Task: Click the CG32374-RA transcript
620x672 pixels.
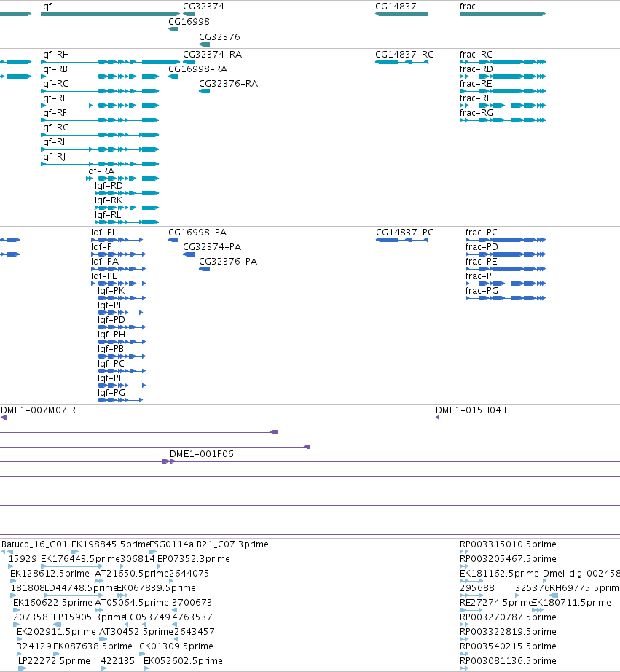Action: (189, 62)
